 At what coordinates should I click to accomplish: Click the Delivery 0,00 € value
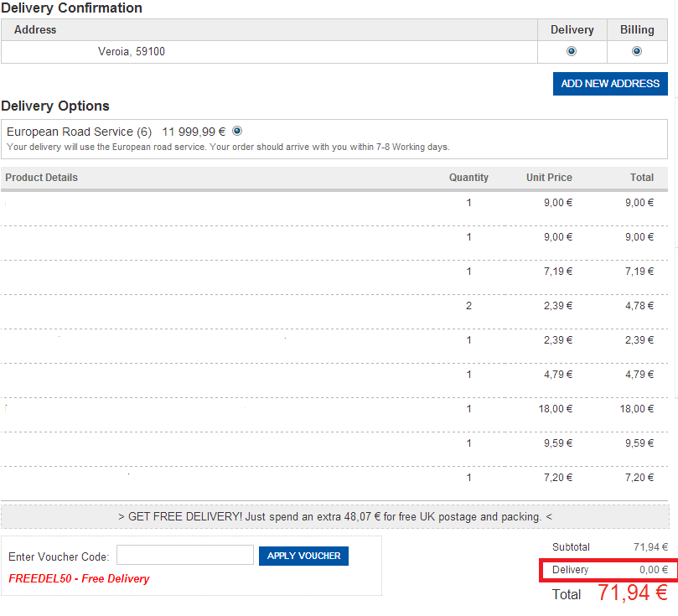pos(654,570)
